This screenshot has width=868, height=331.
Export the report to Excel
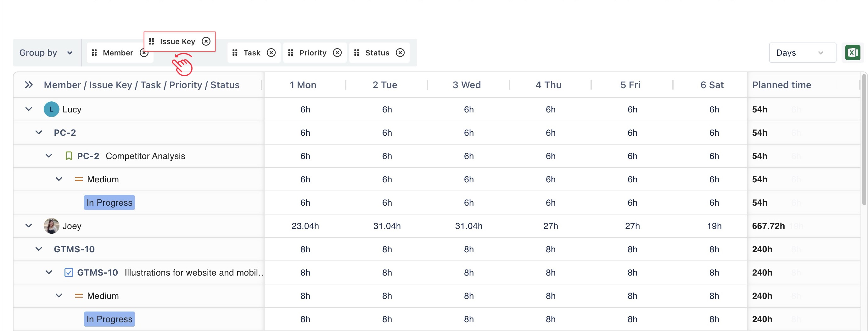coord(853,53)
